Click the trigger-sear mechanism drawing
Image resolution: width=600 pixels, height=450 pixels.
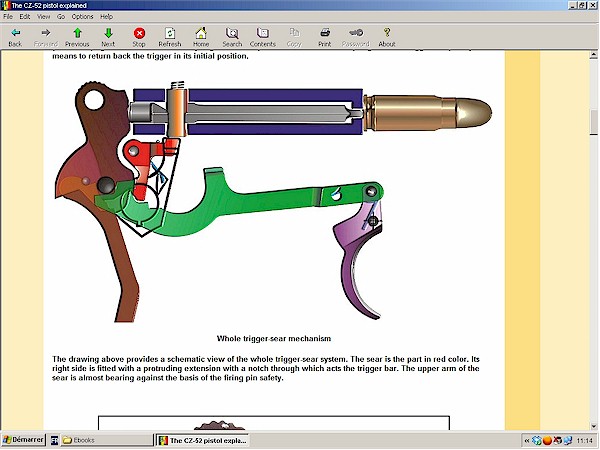pyautogui.click(x=273, y=200)
